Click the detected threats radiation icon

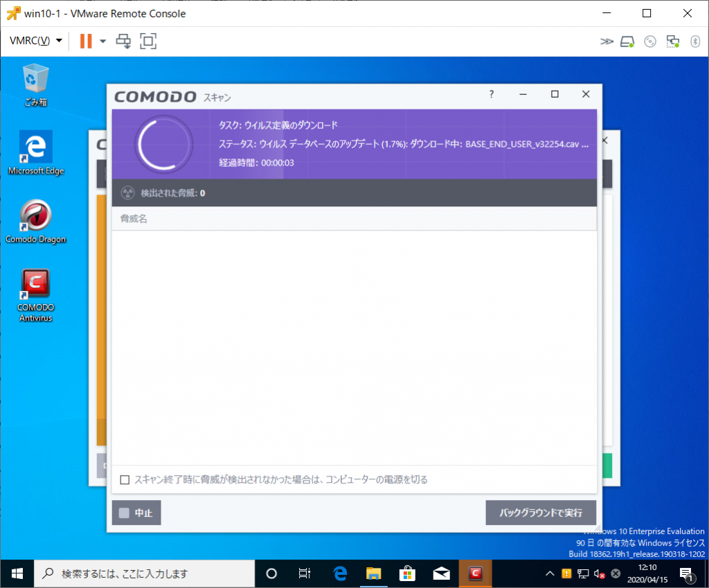click(128, 193)
